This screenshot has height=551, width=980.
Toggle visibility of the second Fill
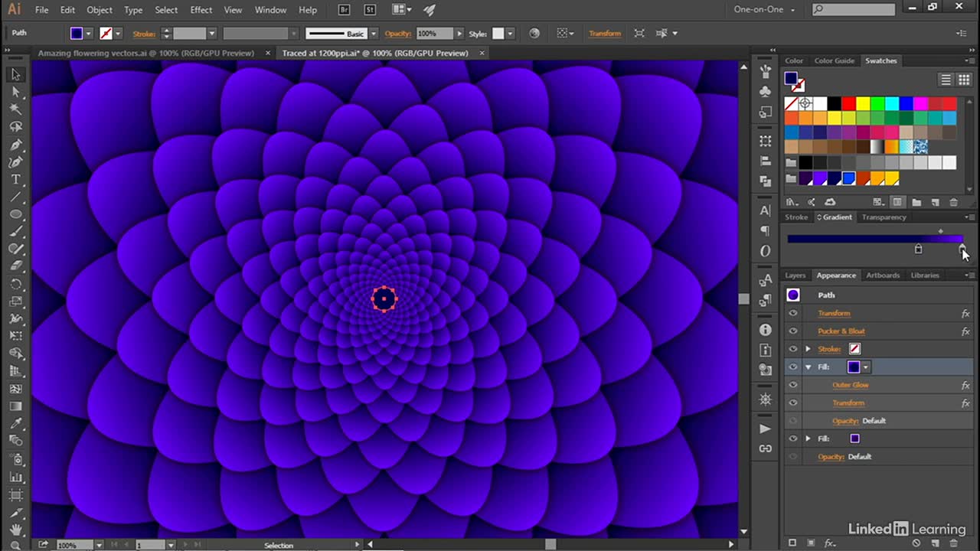click(x=793, y=439)
